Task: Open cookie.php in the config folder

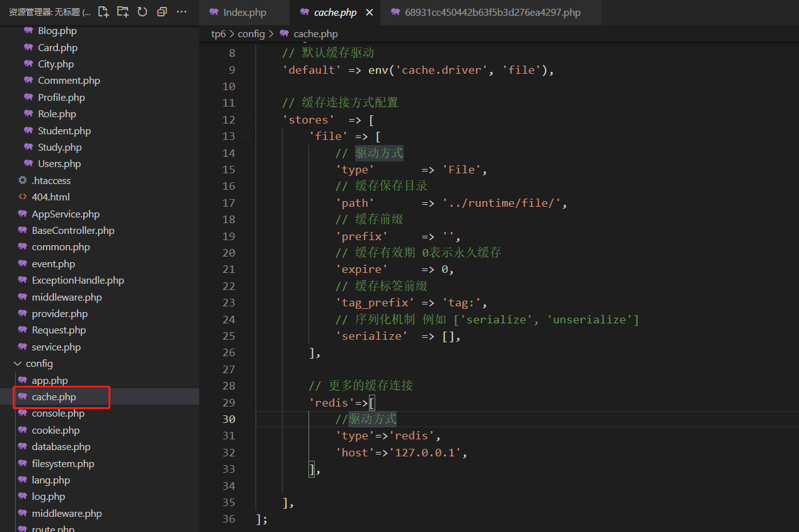Action: coord(55,431)
